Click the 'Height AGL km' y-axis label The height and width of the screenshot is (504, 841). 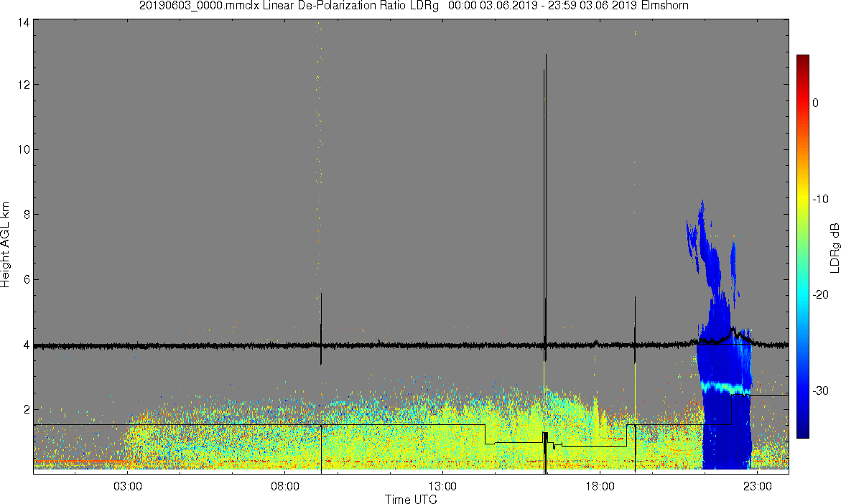[6, 245]
